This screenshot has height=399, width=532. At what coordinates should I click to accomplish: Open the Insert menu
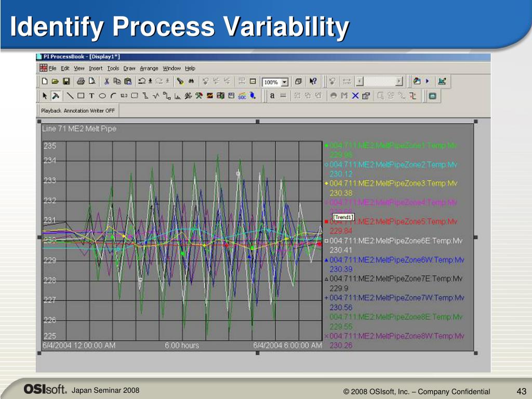pyautogui.click(x=96, y=69)
